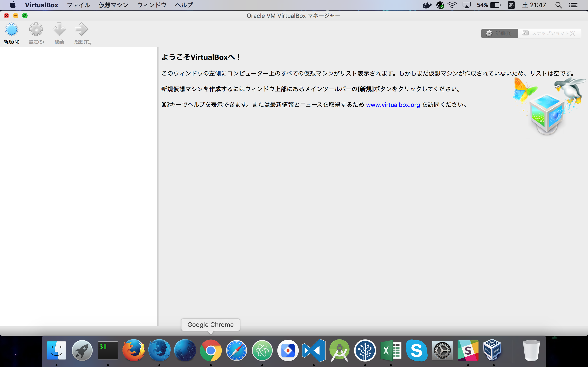
Task: Click the 新規(N) new VM icon
Action: pos(11,30)
